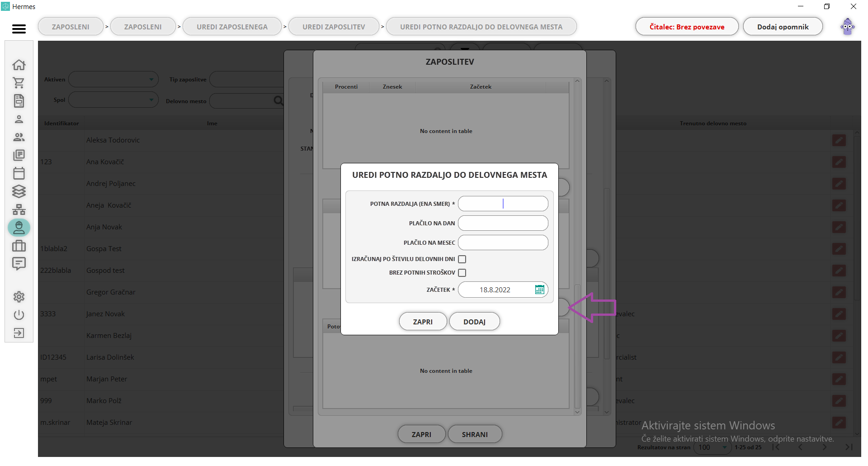868x466 pixels.
Task: Open the chat message sidebar icon
Action: pyautogui.click(x=19, y=264)
